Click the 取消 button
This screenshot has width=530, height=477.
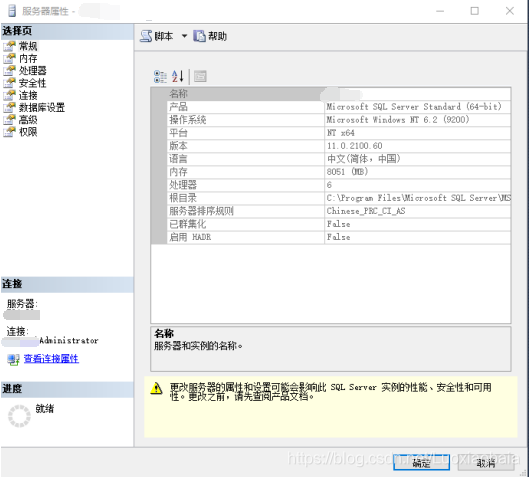[486, 462]
